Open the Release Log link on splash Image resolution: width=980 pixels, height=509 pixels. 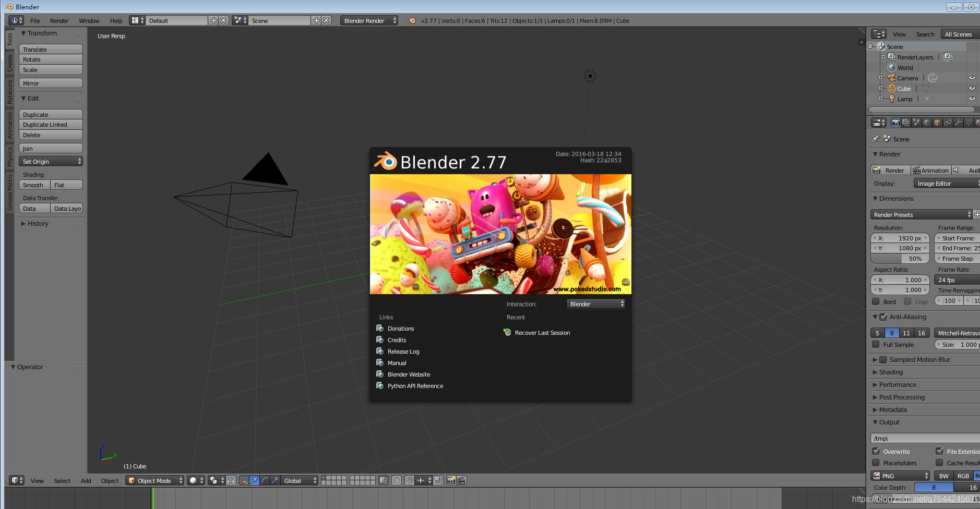[x=403, y=351]
